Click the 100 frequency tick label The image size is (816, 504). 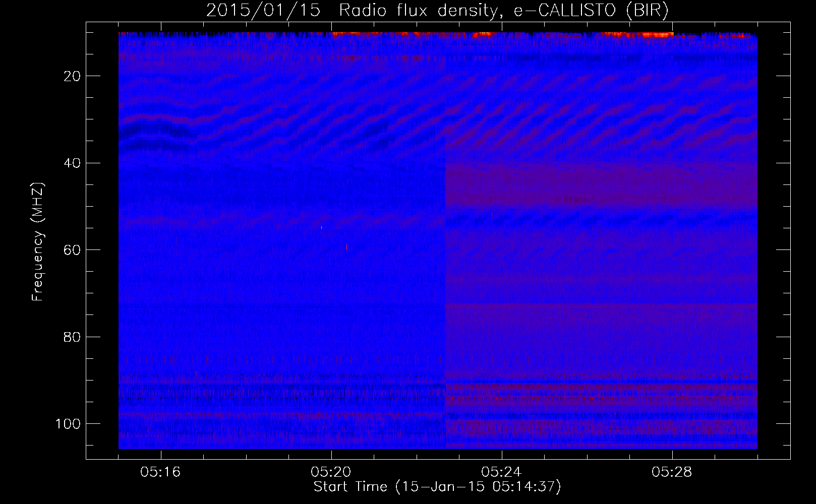[x=68, y=424]
